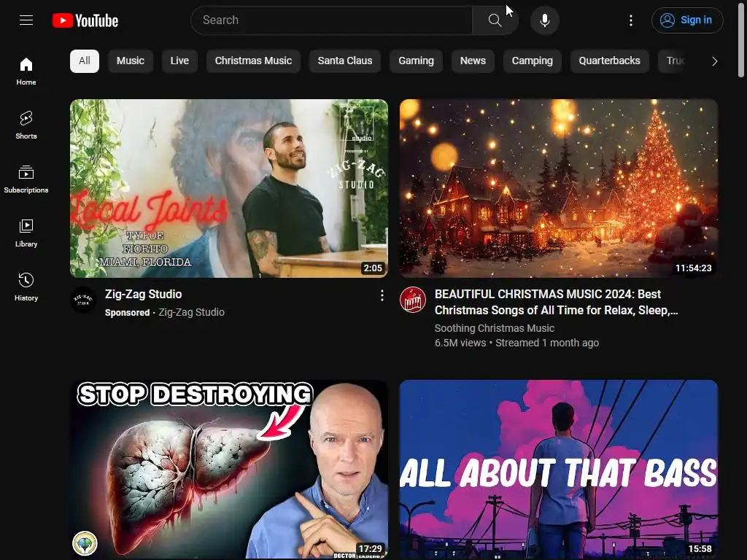747x560 pixels.
Task: Show more filter chips with right arrow
Action: [714, 61]
